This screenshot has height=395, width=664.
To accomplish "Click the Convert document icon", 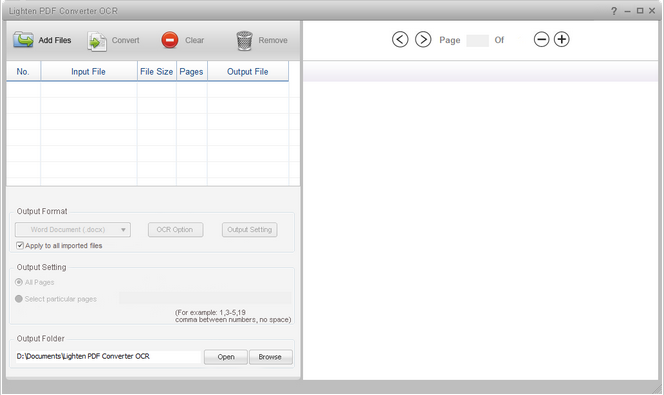I will 97,41.
